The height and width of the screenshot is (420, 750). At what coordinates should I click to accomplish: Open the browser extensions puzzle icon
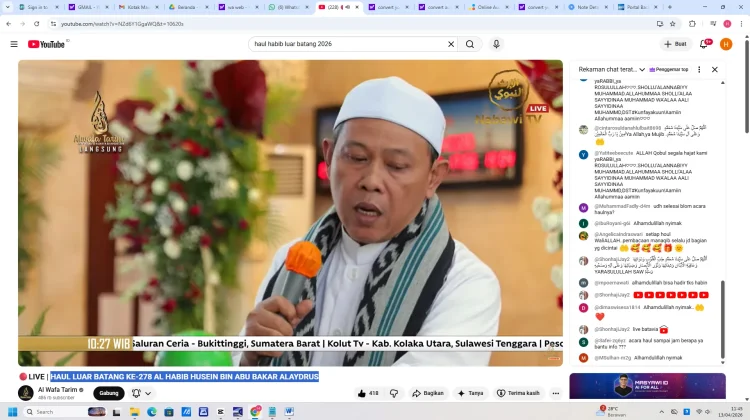(x=692, y=23)
